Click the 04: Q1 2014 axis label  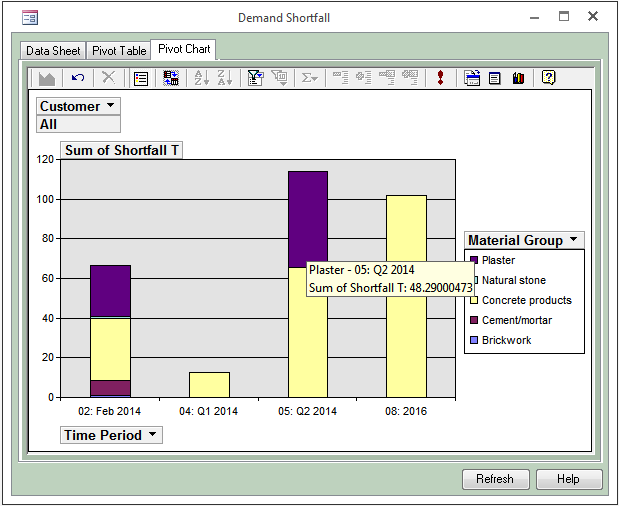(208, 411)
